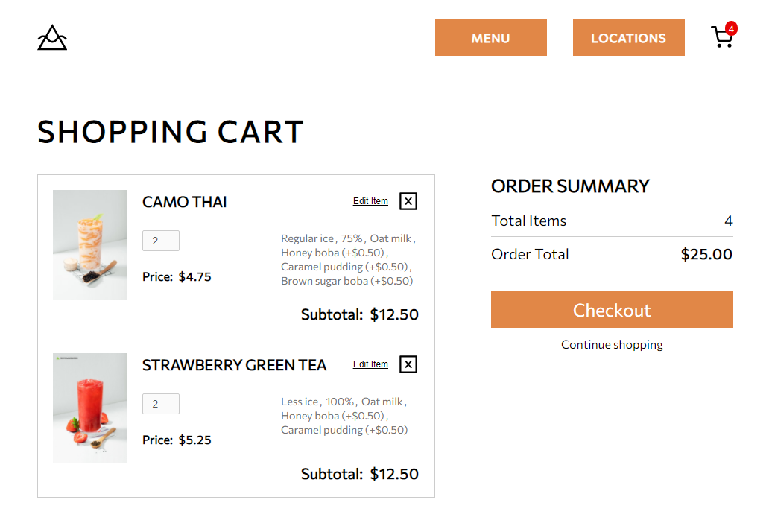The image size is (769, 532).
Task: Click the Order Total amount of $25.00
Action: 706,254
